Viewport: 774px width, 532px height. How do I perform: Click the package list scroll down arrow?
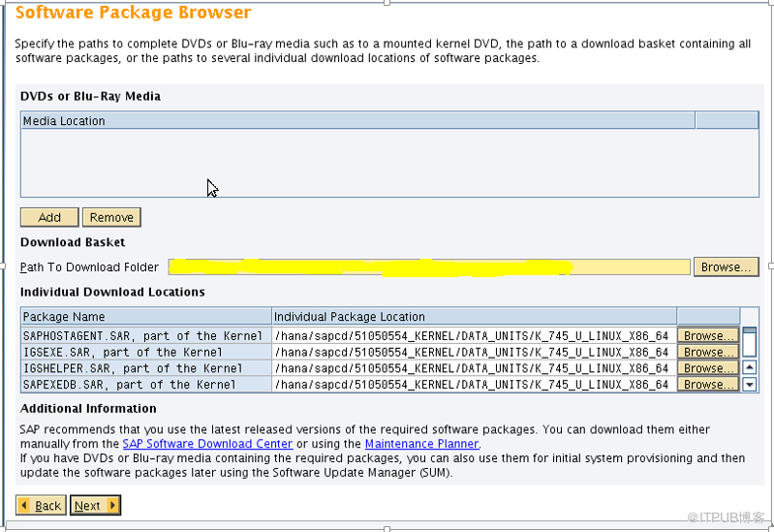[750, 385]
